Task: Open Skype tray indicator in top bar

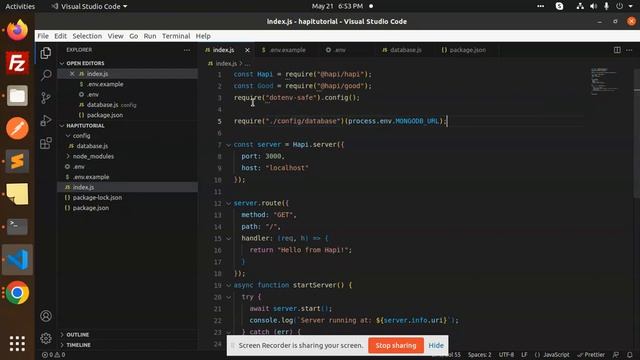Action: (x=559, y=6)
